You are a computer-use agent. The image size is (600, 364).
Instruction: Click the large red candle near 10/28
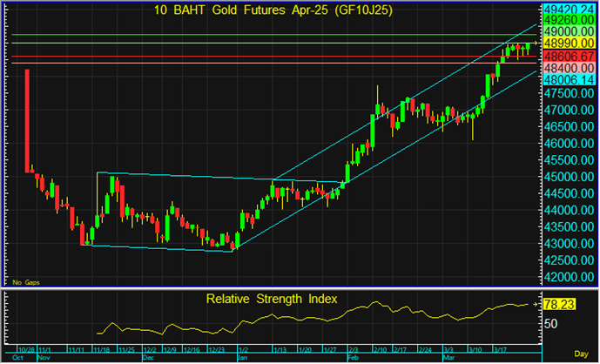tap(27, 121)
